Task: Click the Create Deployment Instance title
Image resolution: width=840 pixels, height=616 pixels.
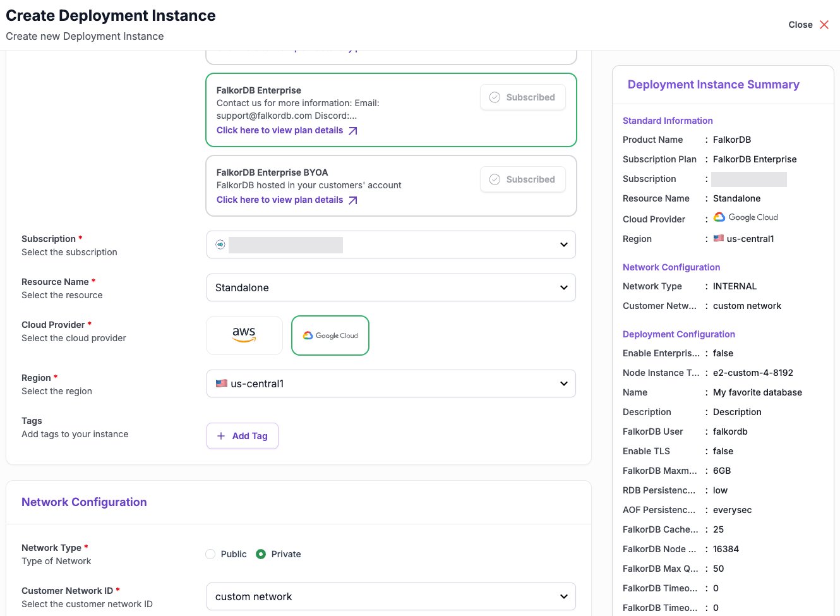Action: click(x=111, y=16)
